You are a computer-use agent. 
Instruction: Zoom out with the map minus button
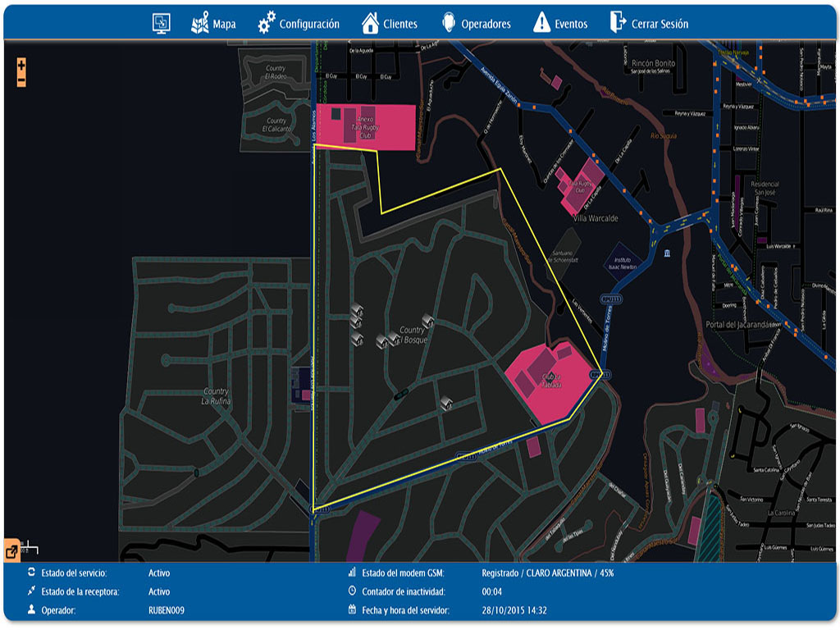21,80
